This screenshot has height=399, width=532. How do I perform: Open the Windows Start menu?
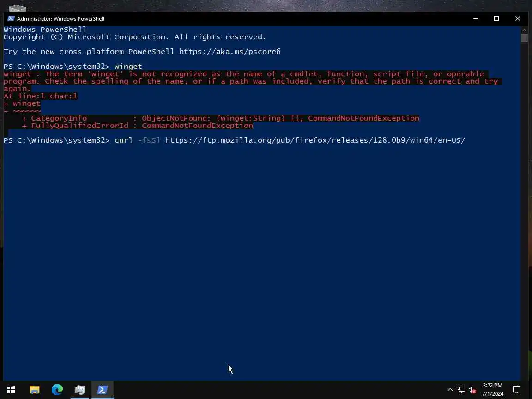click(11, 389)
